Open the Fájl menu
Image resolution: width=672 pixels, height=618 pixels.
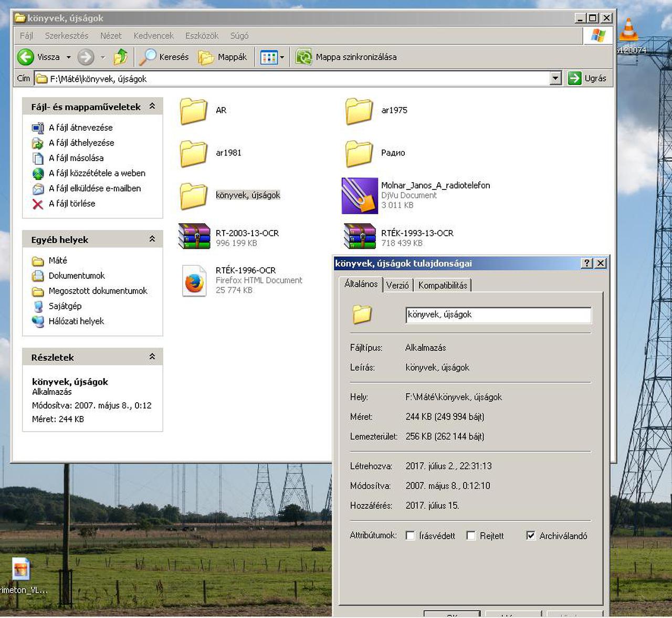pos(26,36)
